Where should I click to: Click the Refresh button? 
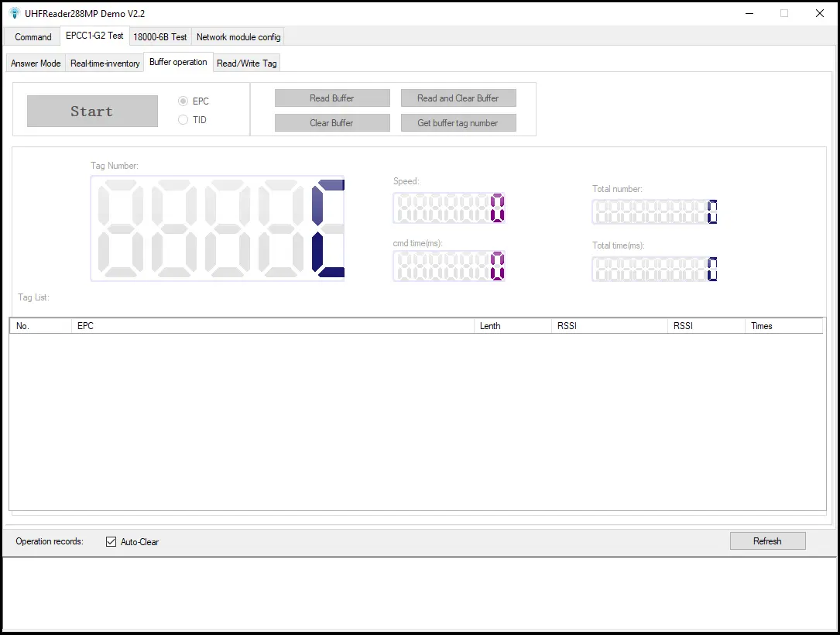[x=767, y=541]
